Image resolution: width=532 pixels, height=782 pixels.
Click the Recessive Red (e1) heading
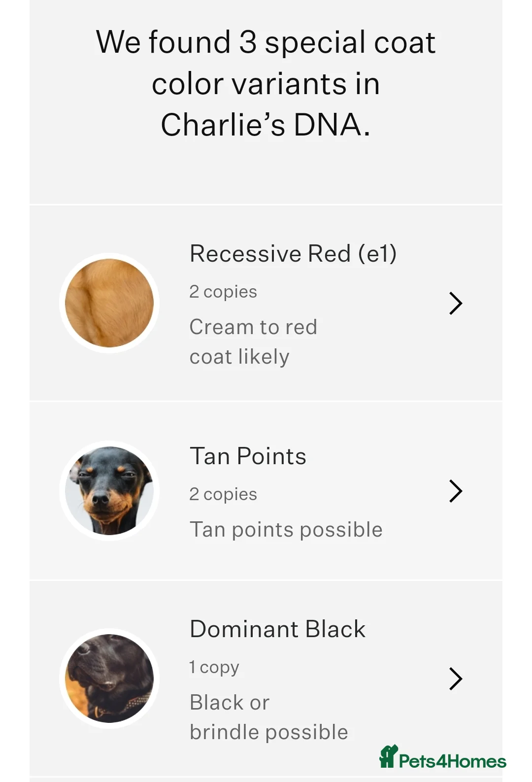[295, 253]
